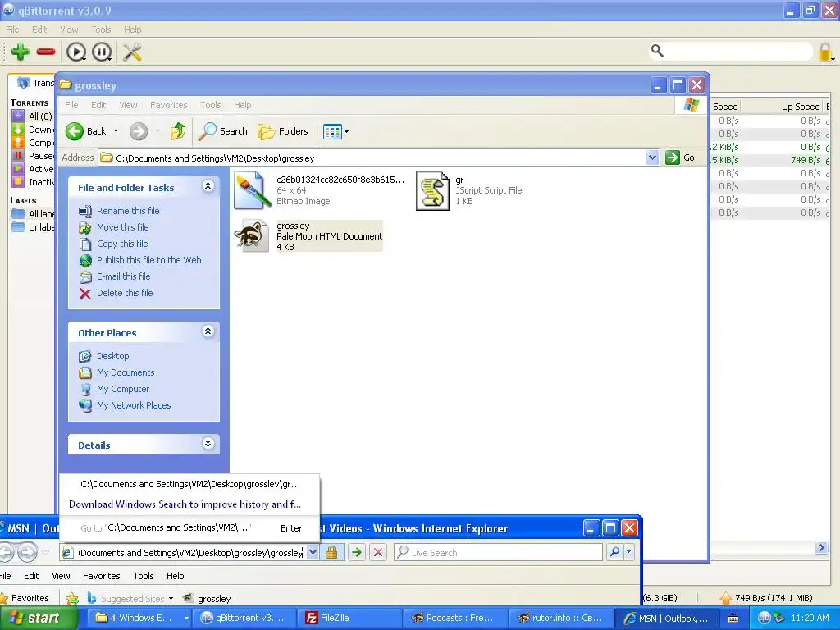Open the Back history dropdown arrow
The width and height of the screenshot is (840, 630).
click(x=116, y=131)
